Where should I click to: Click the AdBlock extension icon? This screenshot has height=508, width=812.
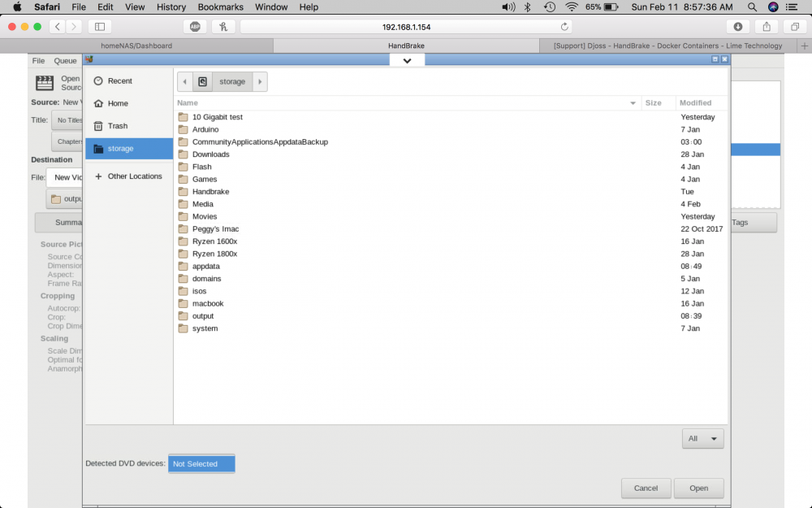[x=195, y=27]
